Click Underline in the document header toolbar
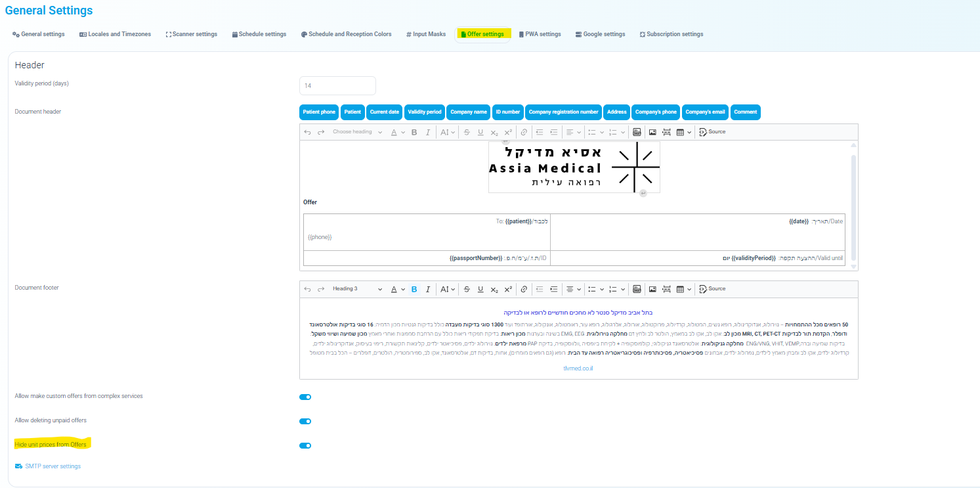 480,132
